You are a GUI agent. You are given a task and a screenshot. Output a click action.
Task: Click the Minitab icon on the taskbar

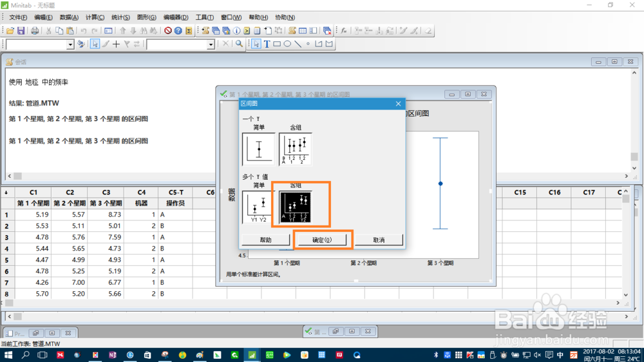pos(252,355)
